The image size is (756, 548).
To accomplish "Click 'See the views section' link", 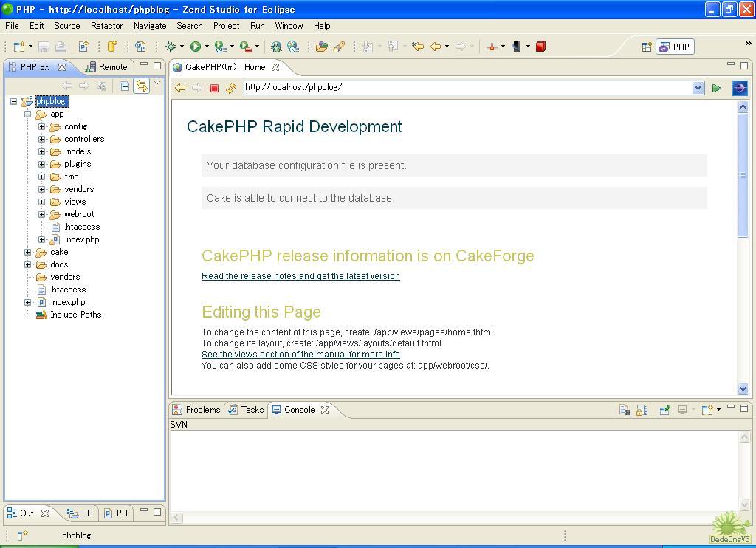I will 300,354.
